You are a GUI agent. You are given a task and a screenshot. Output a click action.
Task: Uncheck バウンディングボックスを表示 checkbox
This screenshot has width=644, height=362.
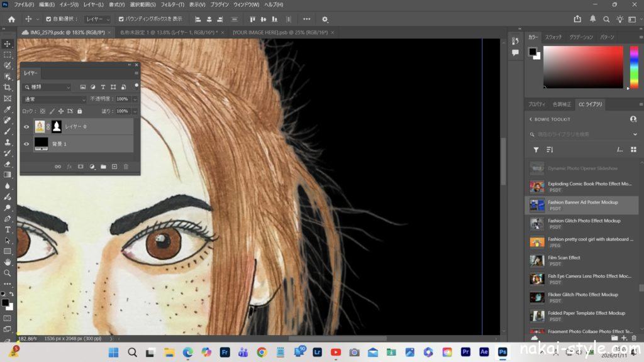click(120, 19)
